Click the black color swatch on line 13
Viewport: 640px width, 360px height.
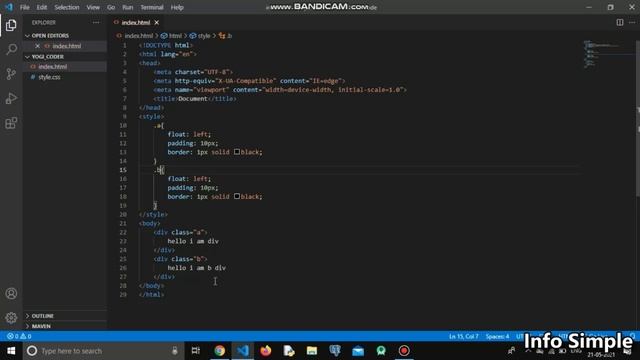click(x=237, y=152)
